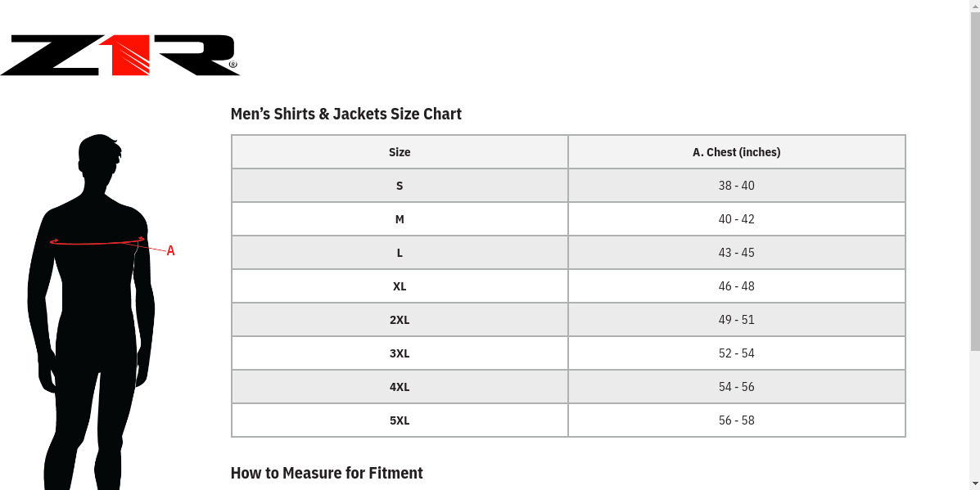Image resolution: width=980 pixels, height=490 pixels.
Task: Select the 46 - 48 chest measurement
Action: coord(736,286)
